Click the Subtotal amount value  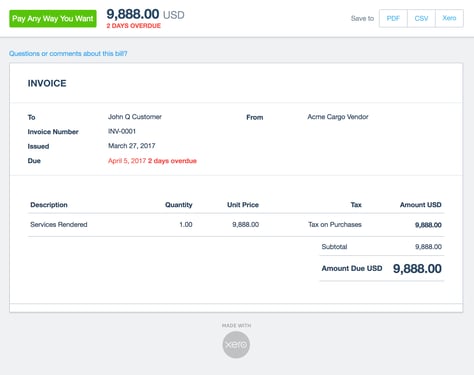pos(428,247)
